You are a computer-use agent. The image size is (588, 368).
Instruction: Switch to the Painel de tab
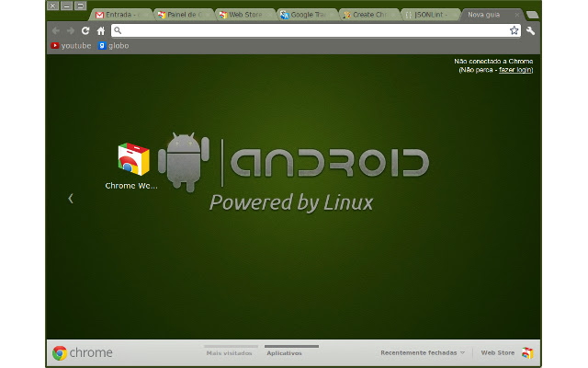pyautogui.click(x=183, y=15)
